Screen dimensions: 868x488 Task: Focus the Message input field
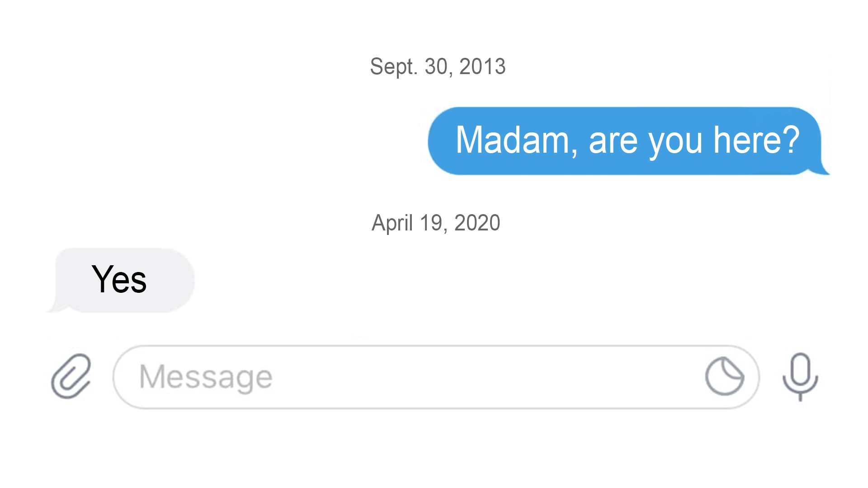coord(436,377)
